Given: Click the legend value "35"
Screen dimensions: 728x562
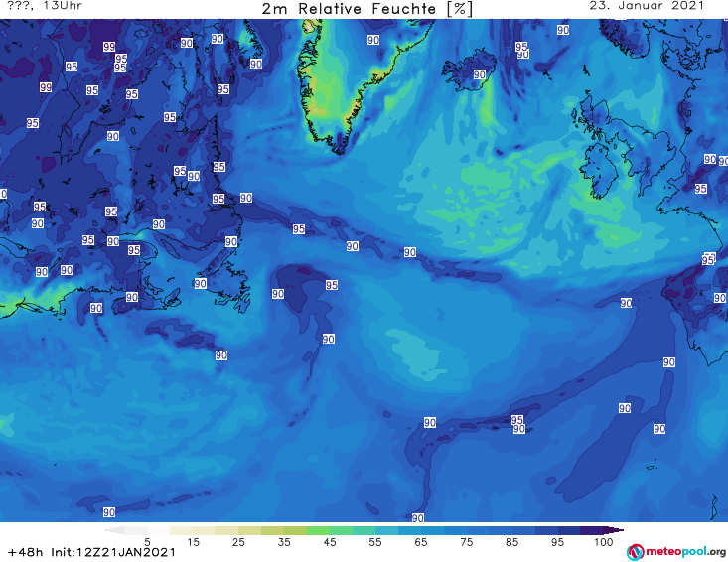Looking at the screenshot, I should 284,542.
